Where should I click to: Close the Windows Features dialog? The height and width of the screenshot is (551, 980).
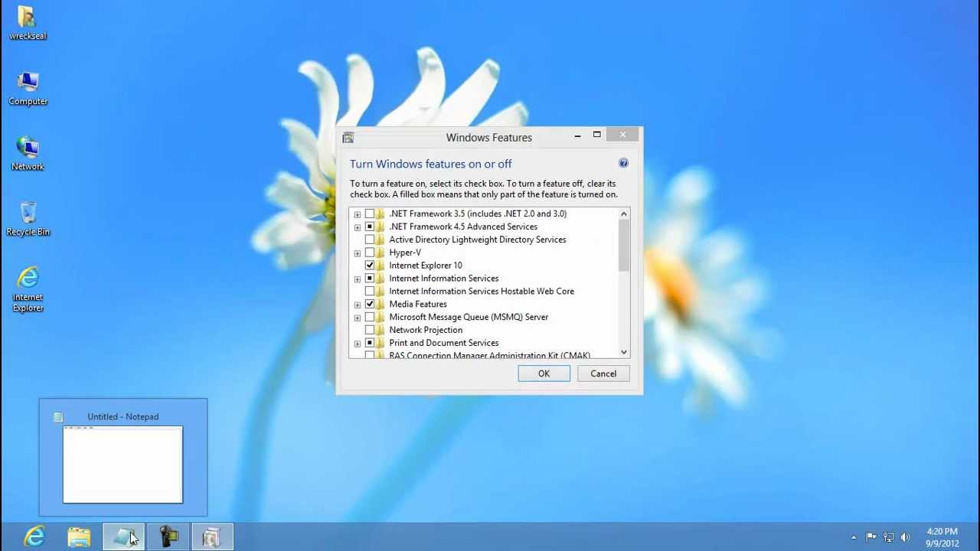622,135
